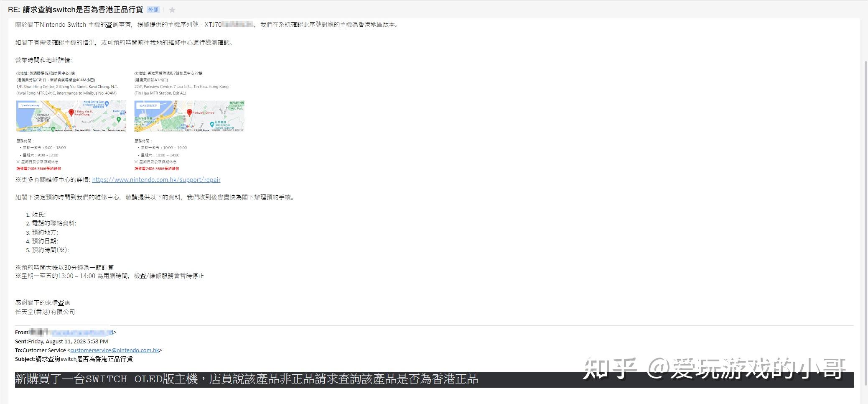This screenshot has height=404, width=868.
Task: Click the email subject title RE: 請求查詢switch
Action: (76, 10)
